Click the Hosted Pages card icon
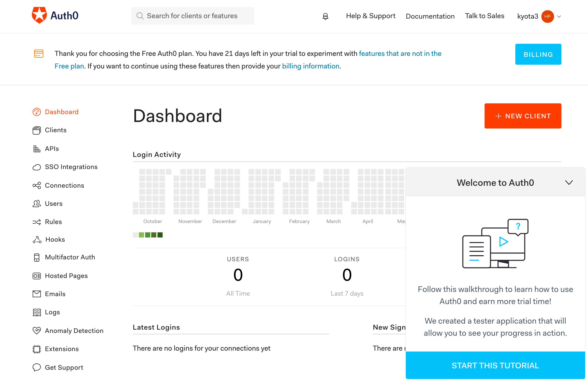The width and height of the screenshot is (588, 386). (37, 276)
